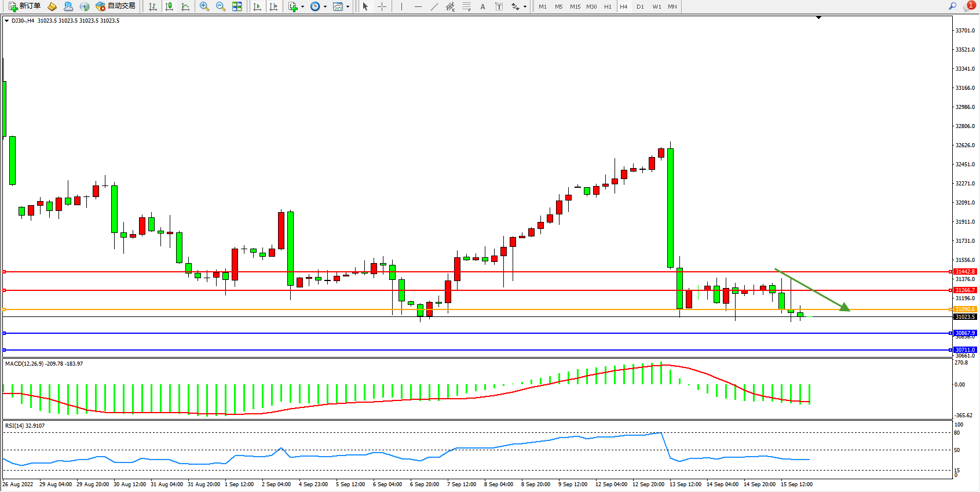Open the indicators list dropdown arrow
Screen dimensions: 980x492
[302, 6]
